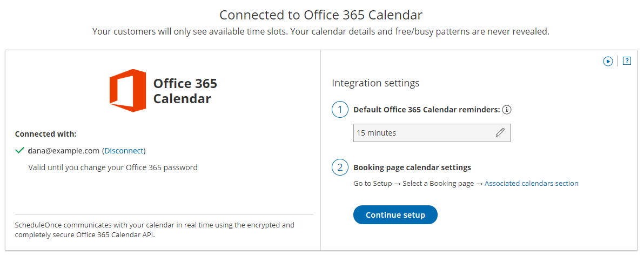Screen dimensions: 644x255
Task: Click the Office 365 Calendar title text
Action: 185,91
